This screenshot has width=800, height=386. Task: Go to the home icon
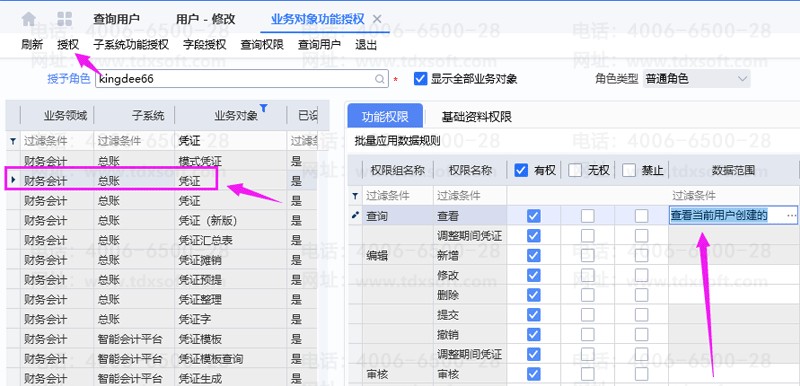pyautogui.click(x=29, y=19)
